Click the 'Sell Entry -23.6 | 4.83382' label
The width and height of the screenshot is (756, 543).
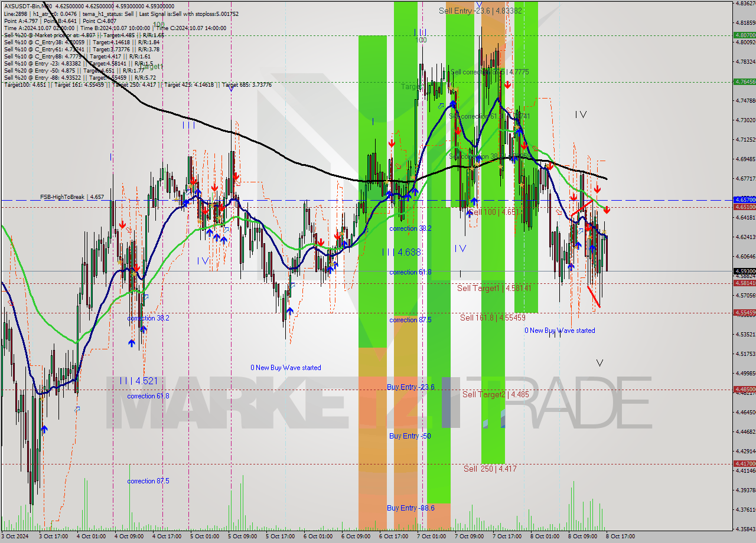pos(480,11)
